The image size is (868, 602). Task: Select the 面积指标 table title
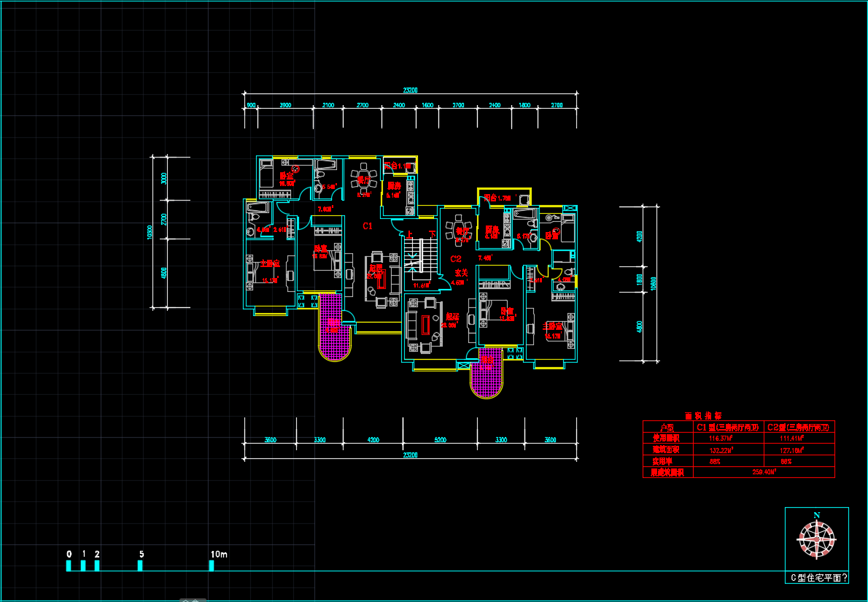703,415
